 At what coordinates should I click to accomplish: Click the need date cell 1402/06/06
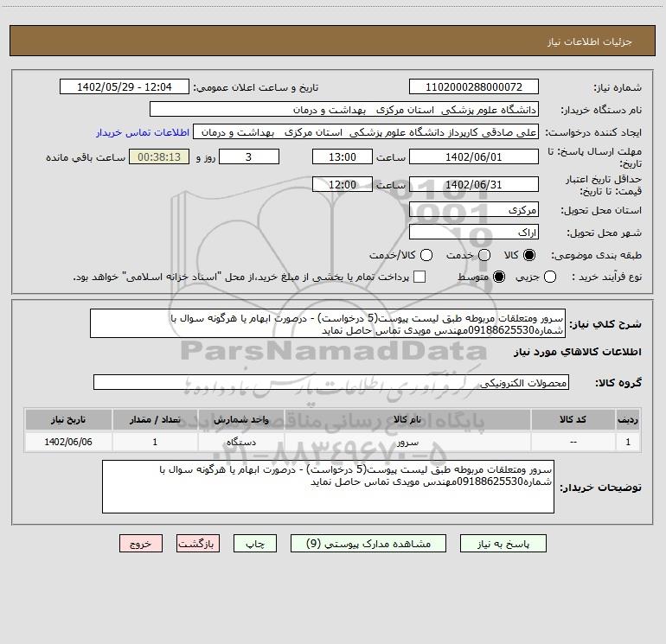click(x=68, y=442)
